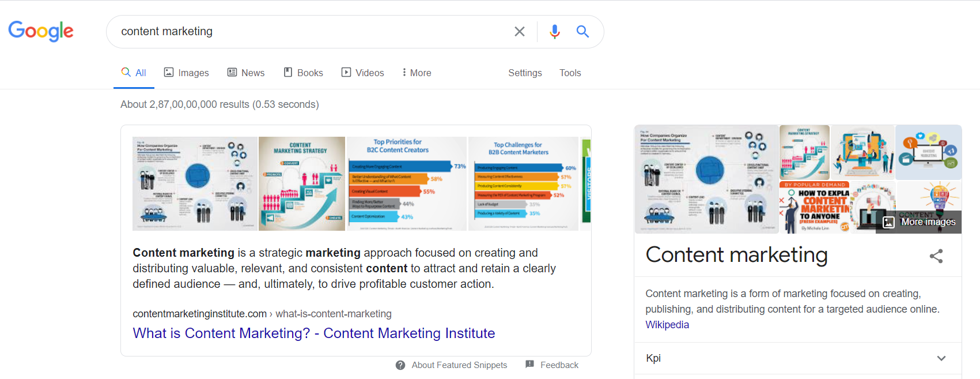Open the Wikipedia source link
This screenshot has width=980, height=379.
pos(667,325)
